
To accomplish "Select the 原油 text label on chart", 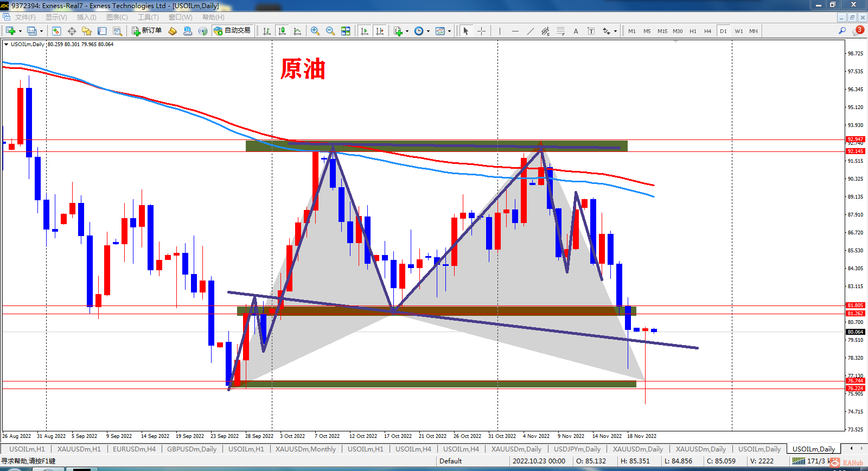I will click(x=303, y=69).
